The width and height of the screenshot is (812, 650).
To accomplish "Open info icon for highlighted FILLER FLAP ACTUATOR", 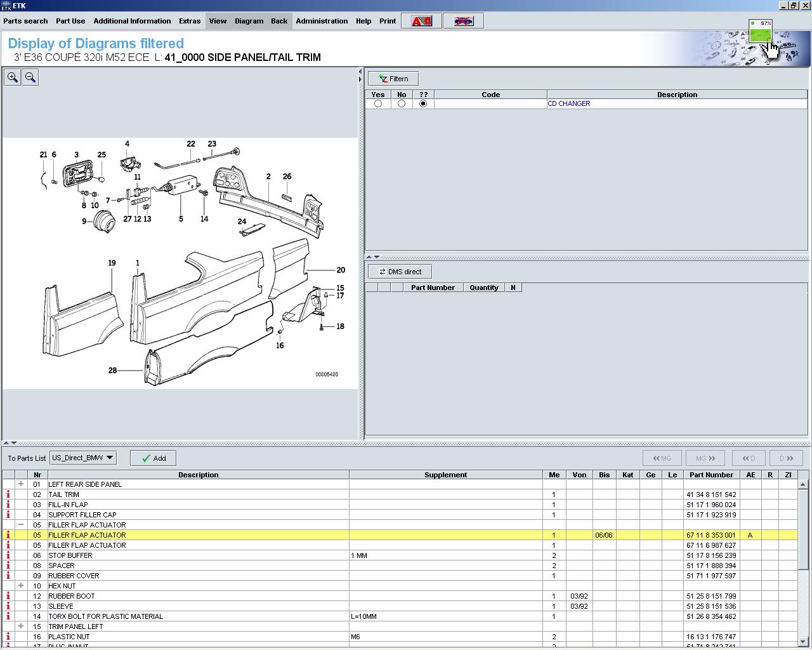I will [x=8, y=535].
